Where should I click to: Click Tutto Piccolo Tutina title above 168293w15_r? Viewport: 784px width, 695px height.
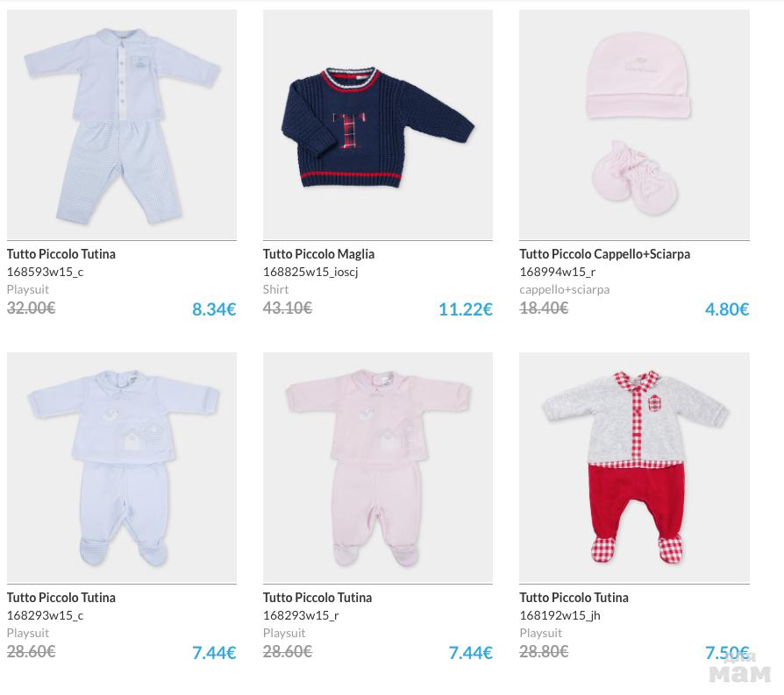click(x=317, y=598)
